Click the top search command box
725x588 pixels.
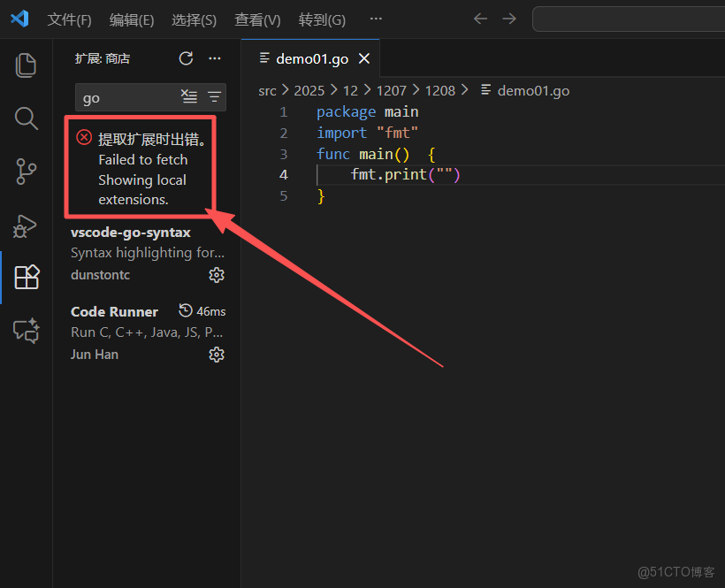click(x=628, y=18)
